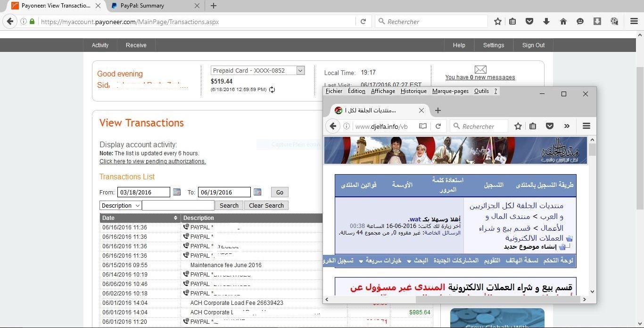This screenshot has width=644, height=328.
Task: Open the bookmarks list in the Payoneer window
Action: tap(513, 22)
